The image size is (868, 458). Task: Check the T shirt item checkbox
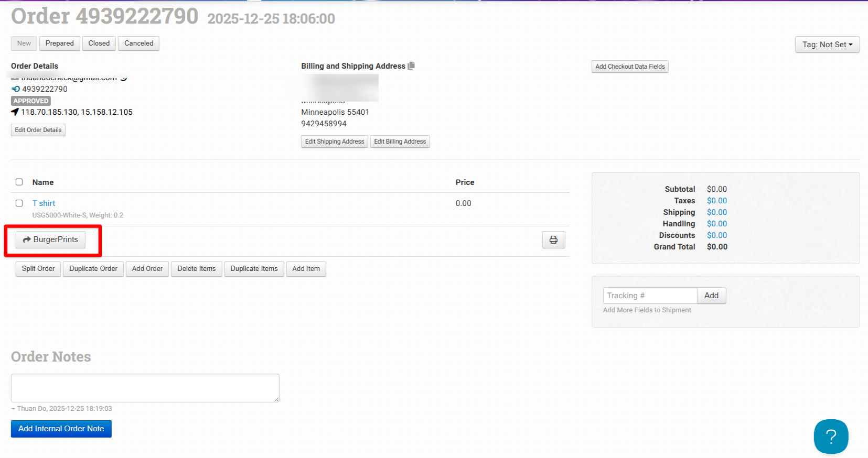coord(19,203)
